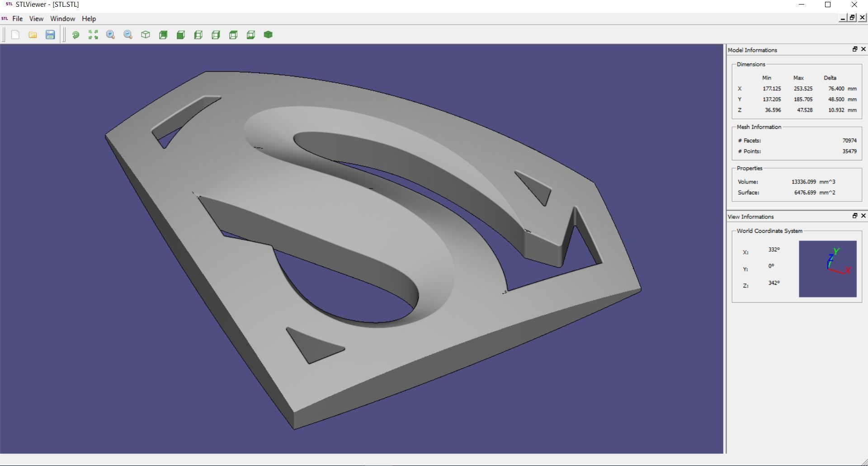Minimize the inner STL.STL document window

(842, 18)
